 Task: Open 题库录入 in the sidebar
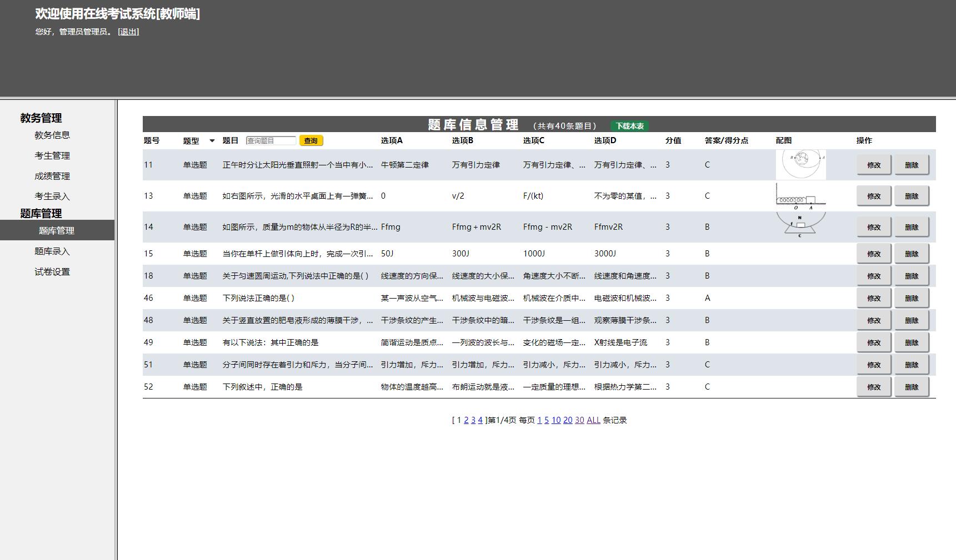52,251
